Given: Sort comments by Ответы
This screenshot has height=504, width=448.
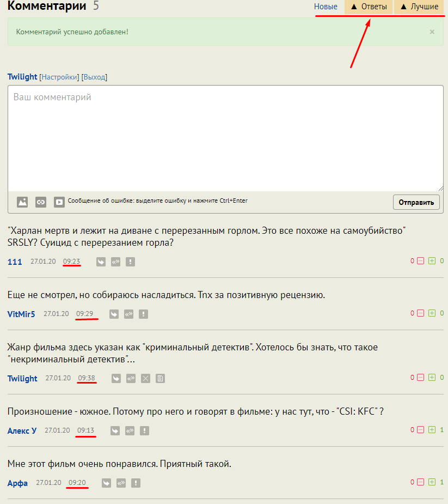Looking at the screenshot, I should (369, 7).
